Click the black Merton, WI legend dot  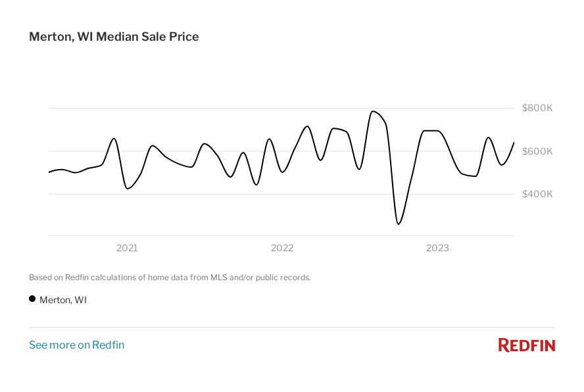pyautogui.click(x=32, y=299)
